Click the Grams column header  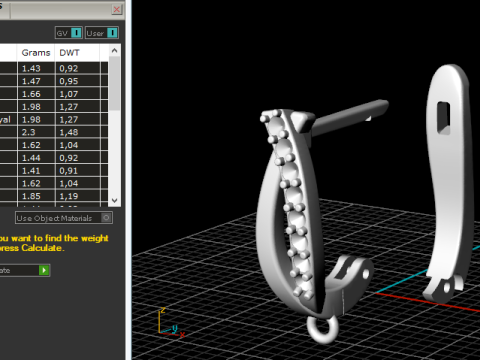coord(36,53)
